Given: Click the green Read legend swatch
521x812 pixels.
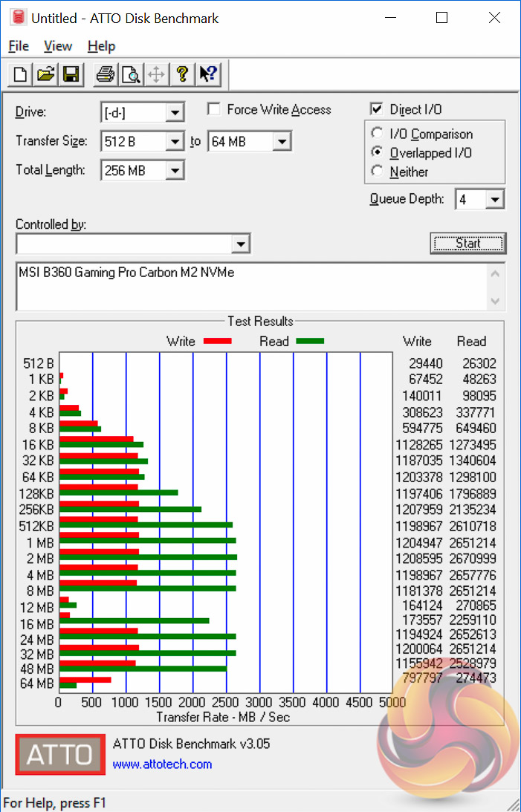Looking at the screenshot, I should click(310, 341).
